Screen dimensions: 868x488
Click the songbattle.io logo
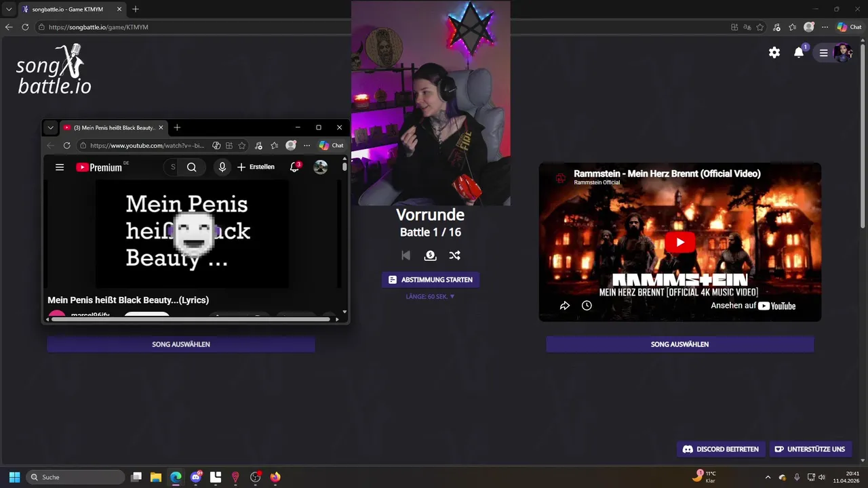click(54, 69)
